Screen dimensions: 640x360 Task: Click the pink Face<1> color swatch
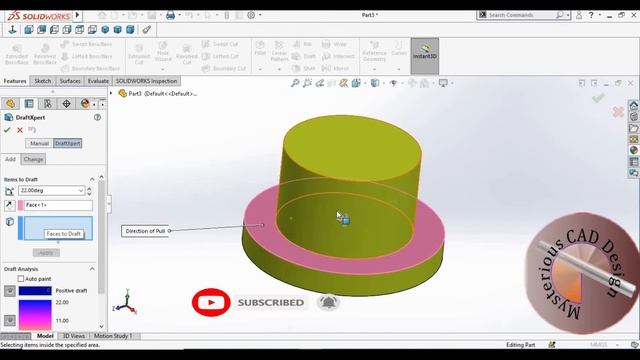click(x=20, y=205)
